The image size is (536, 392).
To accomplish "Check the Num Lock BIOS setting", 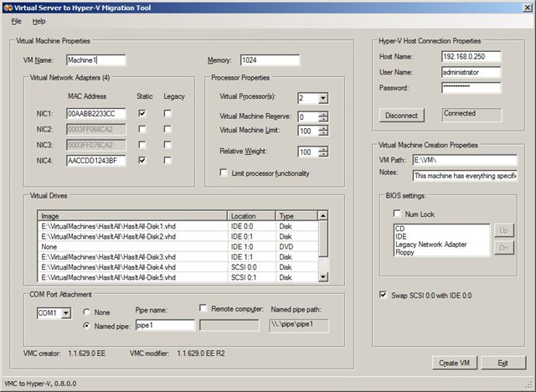I will (398, 214).
